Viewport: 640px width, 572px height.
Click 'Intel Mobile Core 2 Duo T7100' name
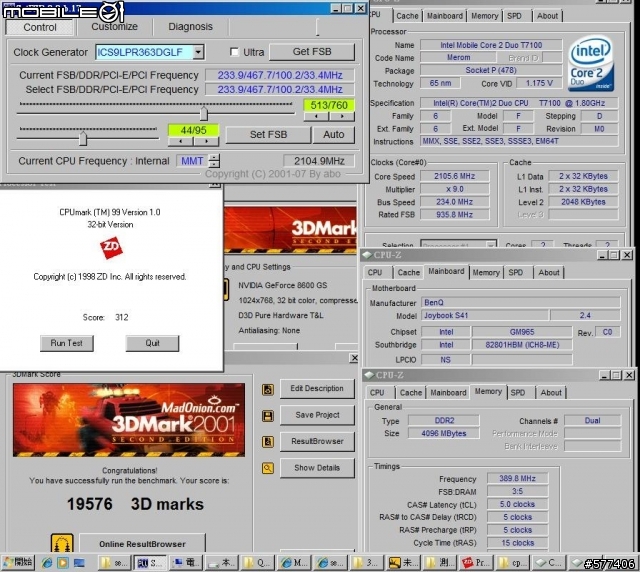coord(491,45)
